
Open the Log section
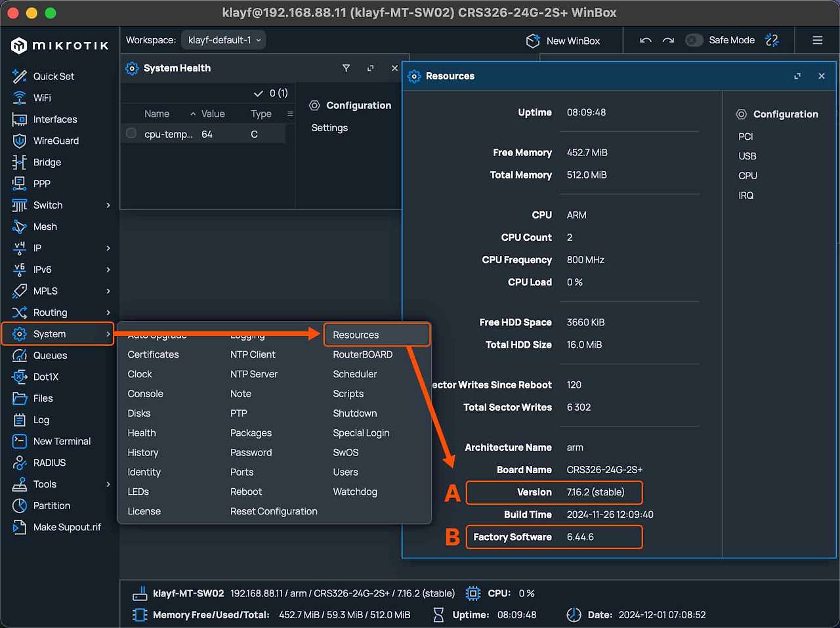tap(41, 420)
